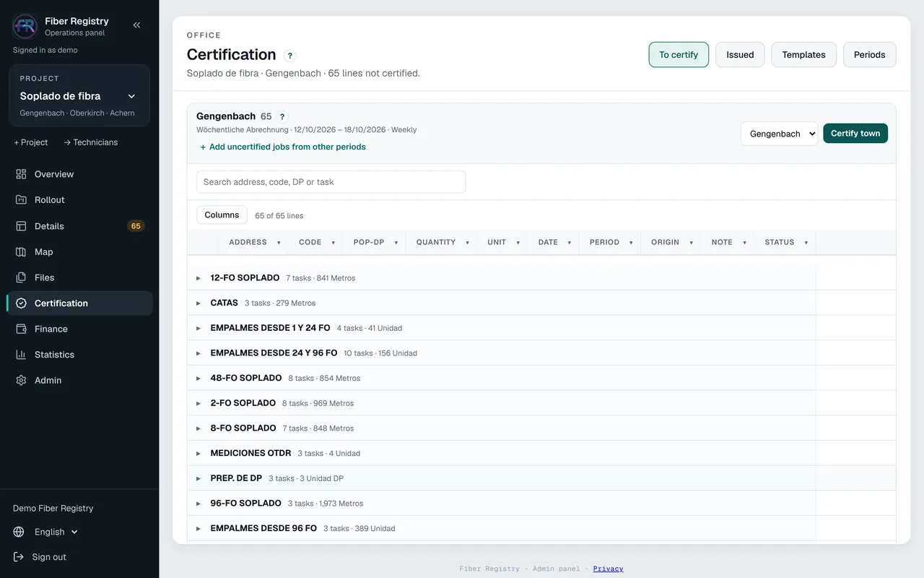Image resolution: width=924 pixels, height=578 pixels.
Task: Expand the 96-FO SOPLADO group
Action: (199, 504)
